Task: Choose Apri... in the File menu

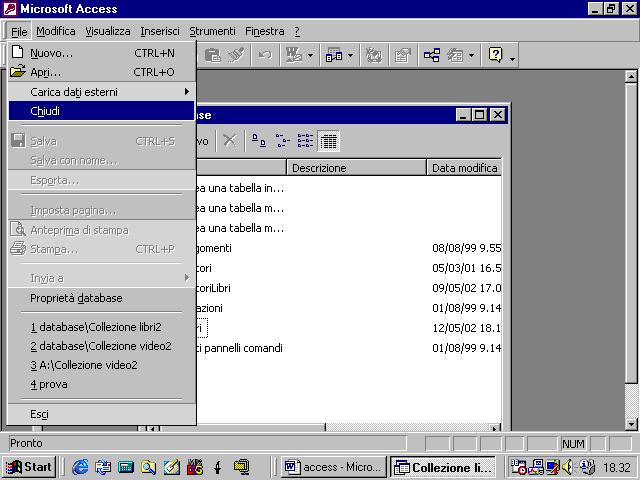Action: tap(101, 72)
